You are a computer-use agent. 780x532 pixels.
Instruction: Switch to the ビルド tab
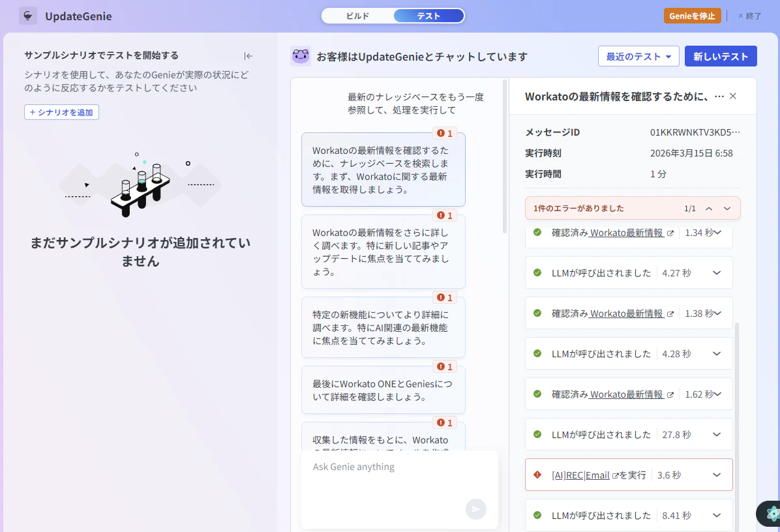click(357, 16)
